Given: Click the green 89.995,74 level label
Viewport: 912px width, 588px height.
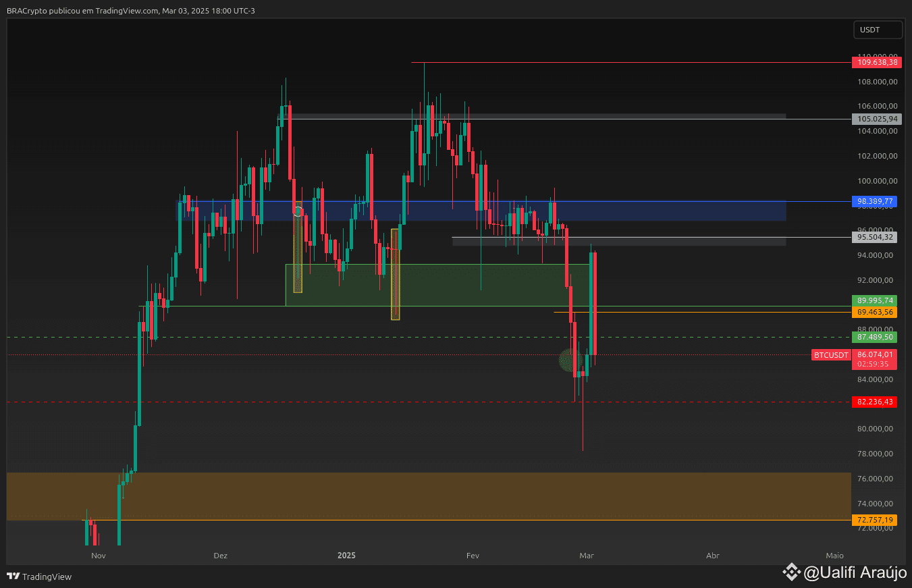Looking at the screenshot, I should [874, 300].
